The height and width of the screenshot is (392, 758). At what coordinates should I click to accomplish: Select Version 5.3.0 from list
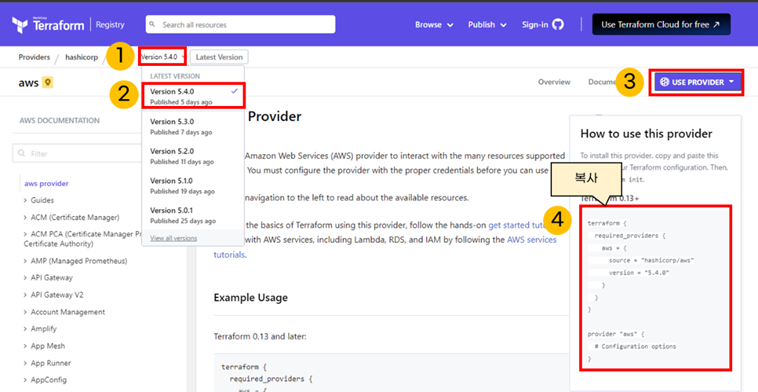193,126
